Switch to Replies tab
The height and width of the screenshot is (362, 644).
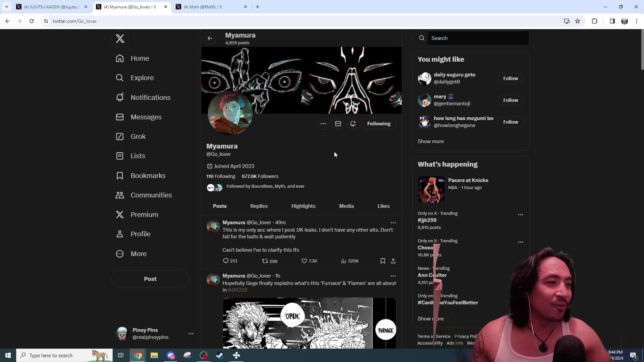(x=259, y=206)
